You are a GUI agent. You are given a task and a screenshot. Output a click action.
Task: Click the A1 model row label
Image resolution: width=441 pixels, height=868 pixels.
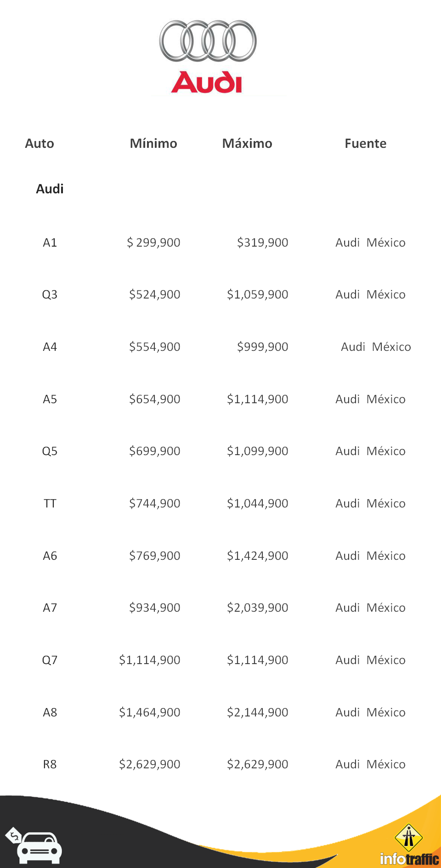(50, 242)
